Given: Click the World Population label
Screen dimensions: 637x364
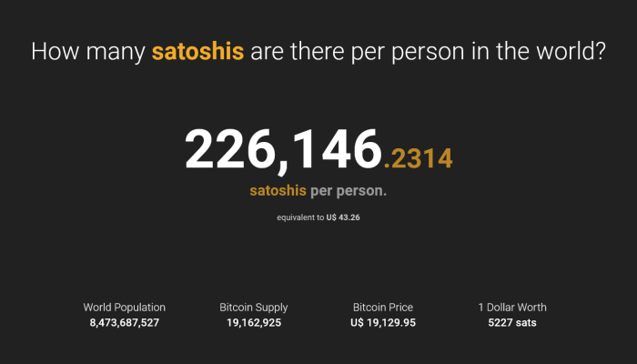Looking at the screenshot, I should pos(125,308).
